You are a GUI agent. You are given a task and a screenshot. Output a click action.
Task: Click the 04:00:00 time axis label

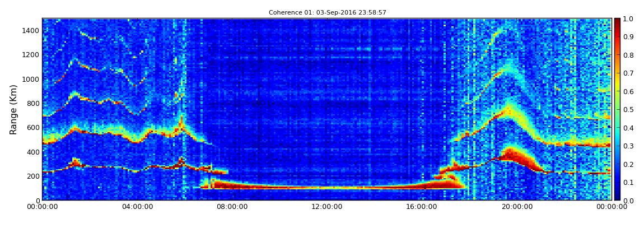[138, 207]
